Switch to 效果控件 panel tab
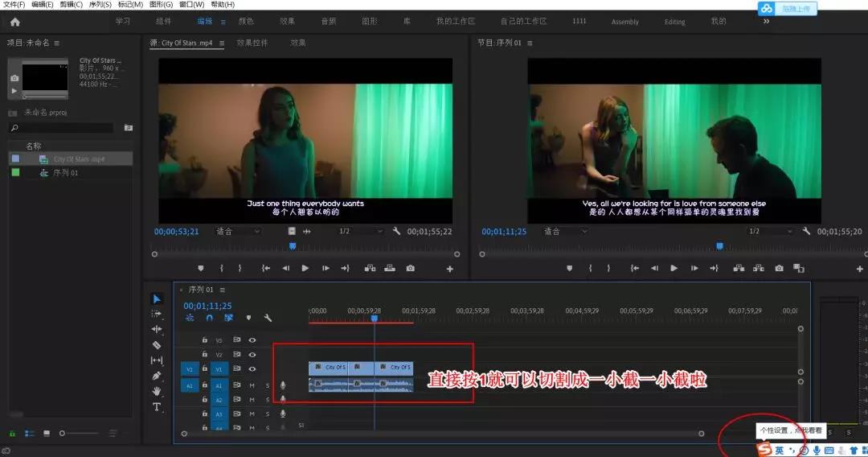868x457 pixels. (x=252, y=43)
